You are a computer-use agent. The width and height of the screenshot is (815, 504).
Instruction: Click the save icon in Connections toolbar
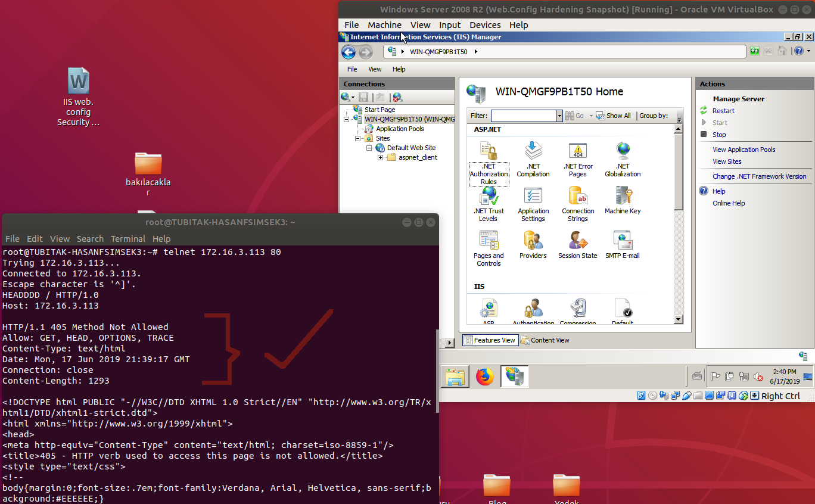tap(363, 97)
